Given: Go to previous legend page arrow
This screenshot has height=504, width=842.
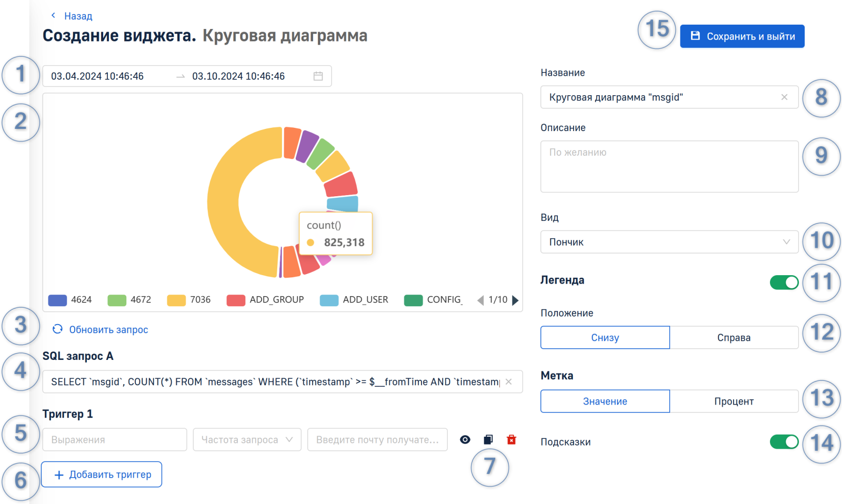Looking at the screenshot, I should [480, 300].
